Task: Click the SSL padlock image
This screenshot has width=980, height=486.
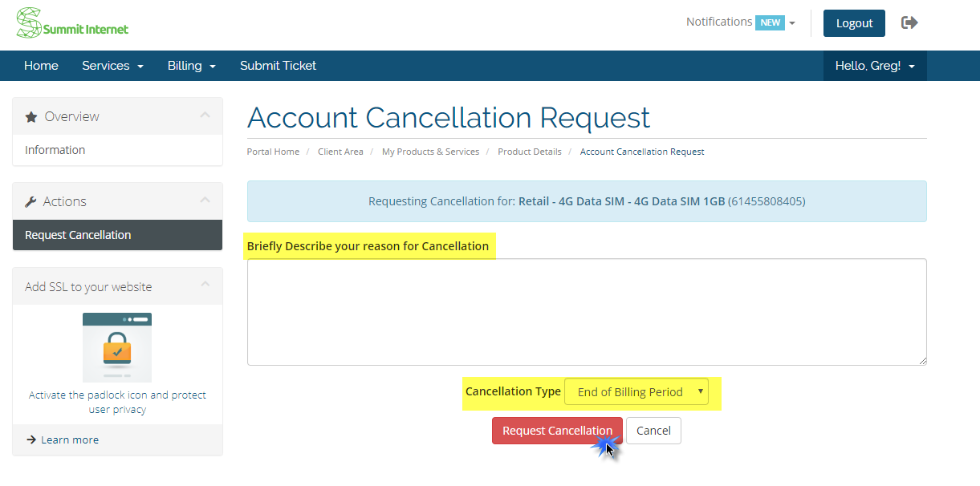Action: pos(117,347)
